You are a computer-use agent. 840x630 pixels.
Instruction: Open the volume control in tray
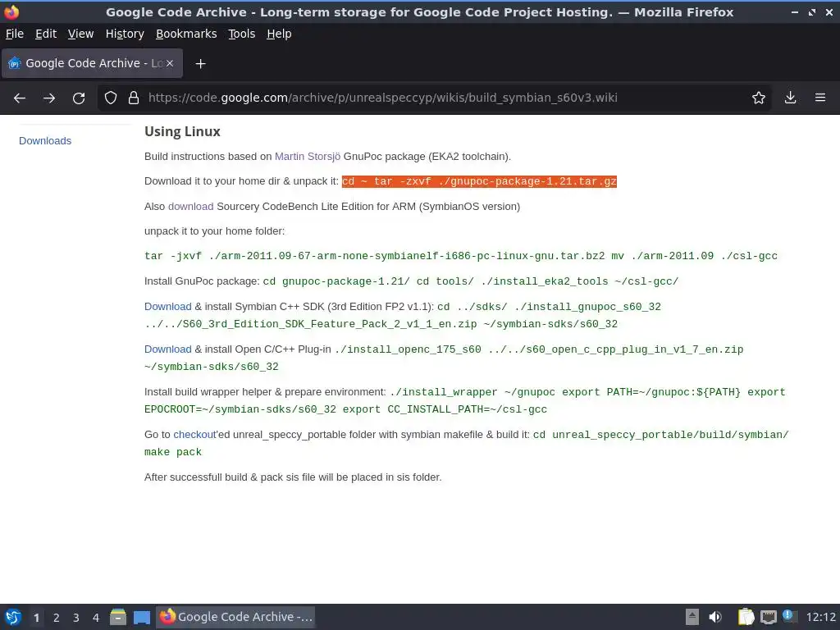(x=715, y=617)
